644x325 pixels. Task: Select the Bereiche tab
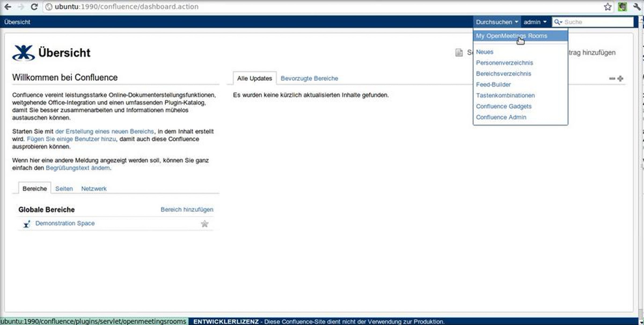tap(35, 189)
